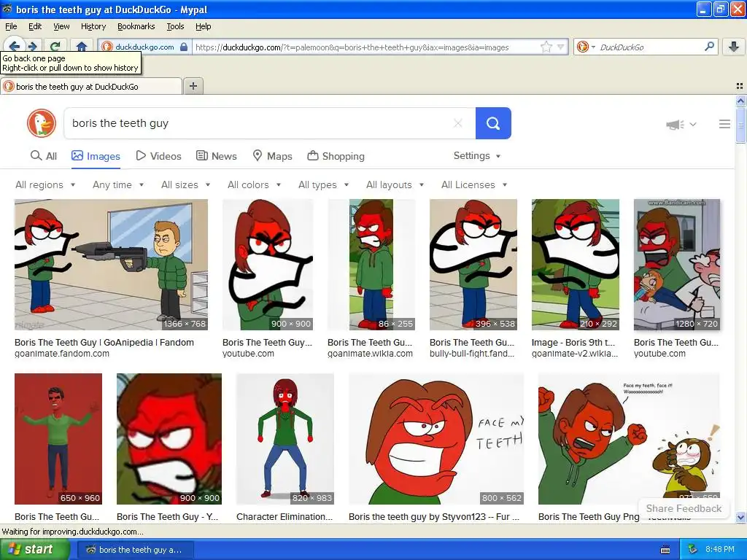Open the Bookmarks menu
747x560 pixels.
pos(136,27)
